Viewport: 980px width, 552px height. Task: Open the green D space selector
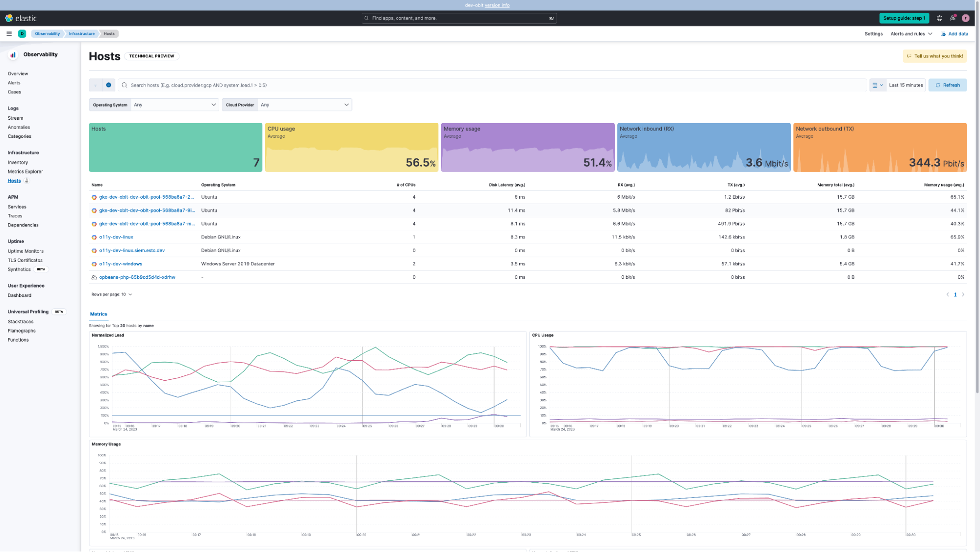coord(22,34)
